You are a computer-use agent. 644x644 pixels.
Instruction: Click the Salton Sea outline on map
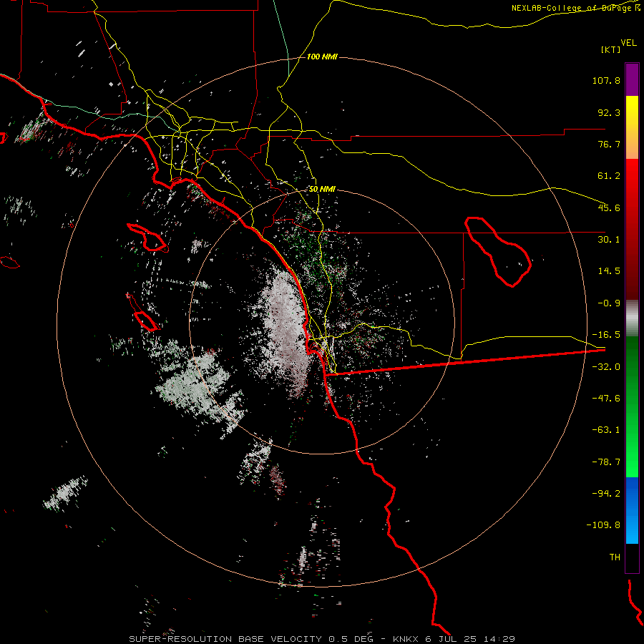498,251
